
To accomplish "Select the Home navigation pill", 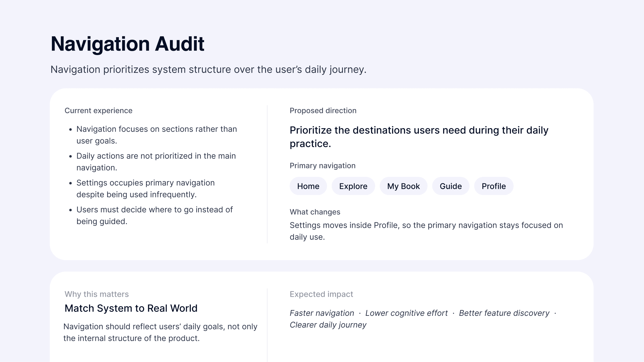I will [x=308, y=186].
